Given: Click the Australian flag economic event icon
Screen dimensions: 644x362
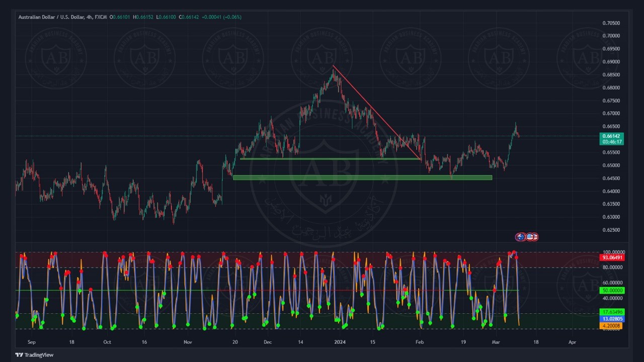Looking at the screenshot, I should [x=521, y=237].
